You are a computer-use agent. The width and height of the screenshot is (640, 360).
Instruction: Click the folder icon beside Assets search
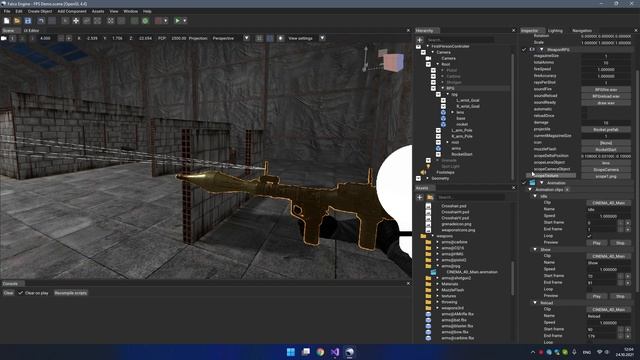pyautogui.click(x=430, y=197)
